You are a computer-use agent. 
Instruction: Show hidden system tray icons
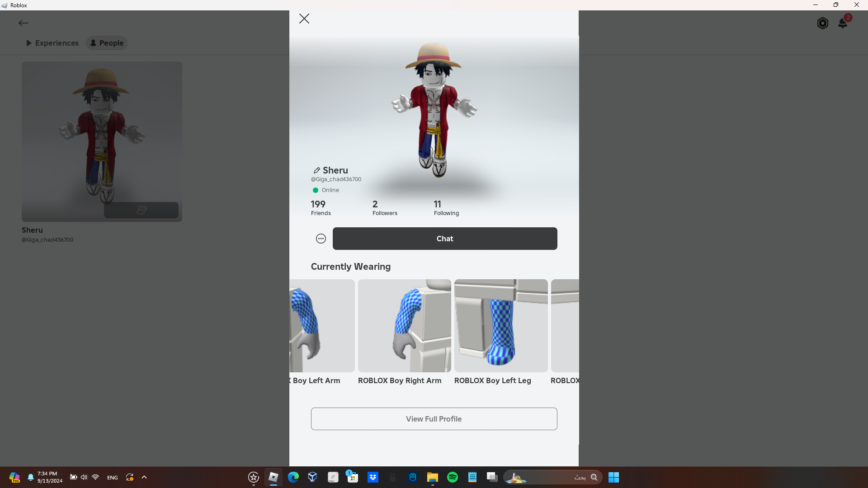point(144,477)
